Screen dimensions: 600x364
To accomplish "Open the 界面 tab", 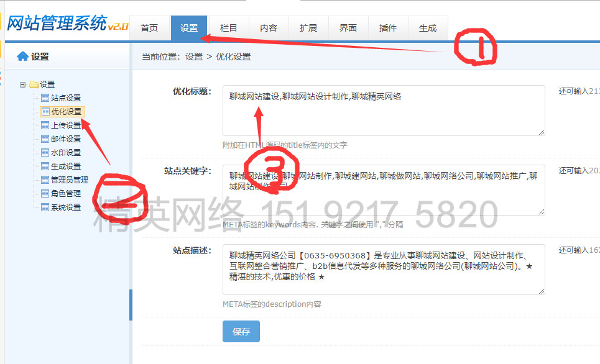I will click(x=348, y=27).
